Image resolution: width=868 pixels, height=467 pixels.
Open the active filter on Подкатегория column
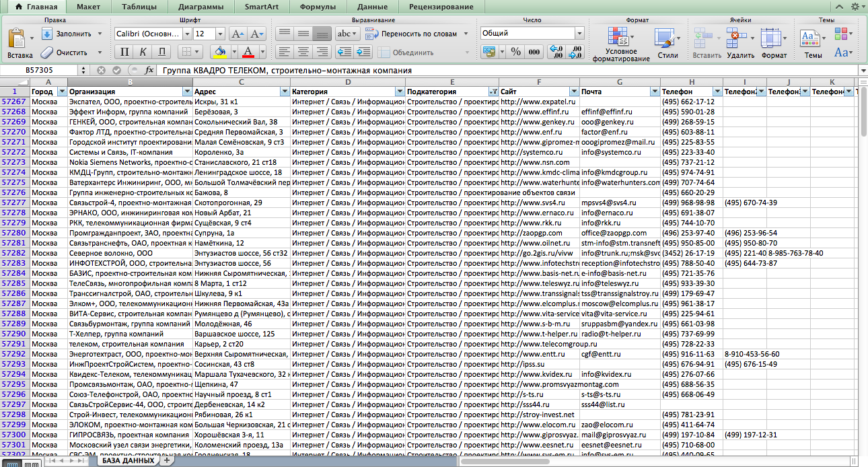(x=493, y=92)
